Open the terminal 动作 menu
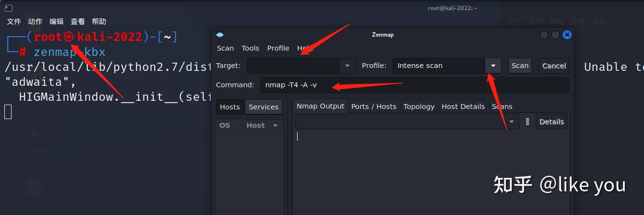644x215 pixels. [35, 21]
